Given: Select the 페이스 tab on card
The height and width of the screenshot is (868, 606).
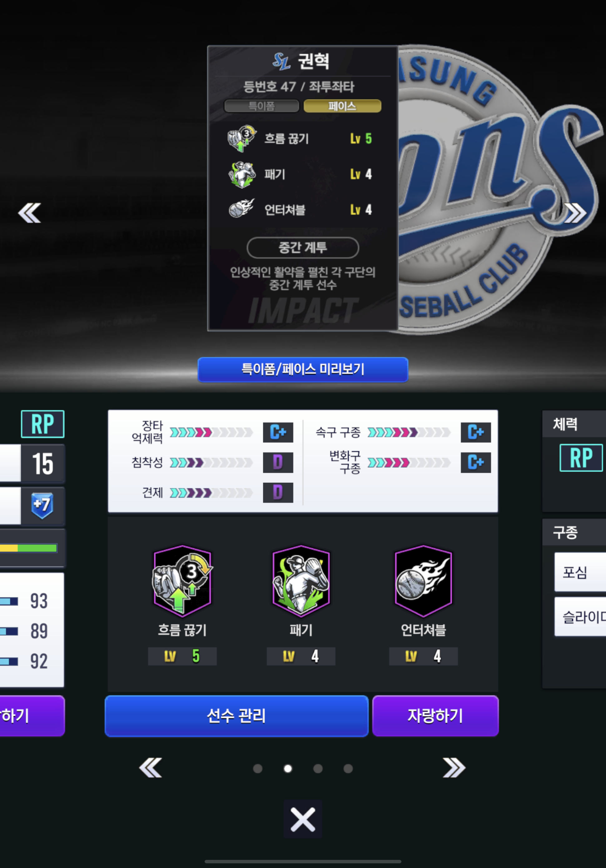Looking at the screenshot, I should (342, 106).
